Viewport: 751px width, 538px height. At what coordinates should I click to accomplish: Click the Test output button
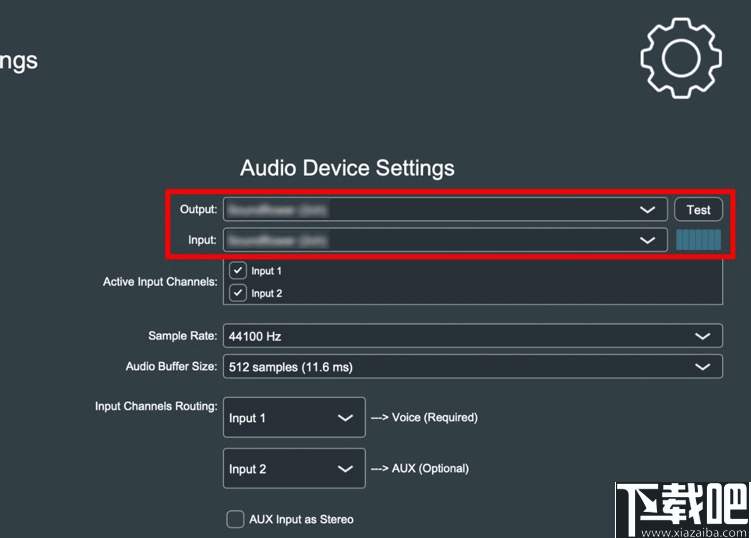point(698,209)
